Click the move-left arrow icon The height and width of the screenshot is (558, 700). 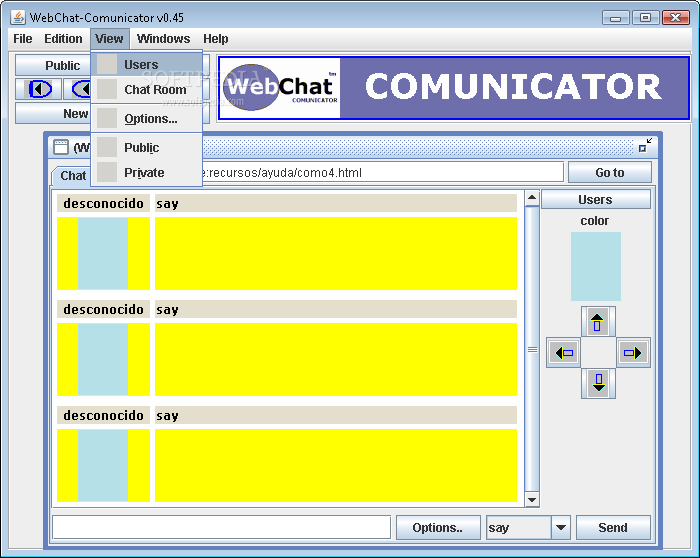[564, 353]
